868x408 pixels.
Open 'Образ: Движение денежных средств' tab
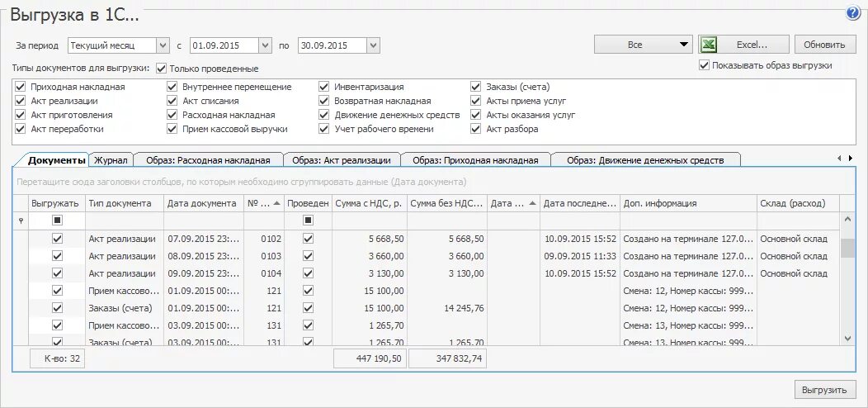tap(645, 160)
